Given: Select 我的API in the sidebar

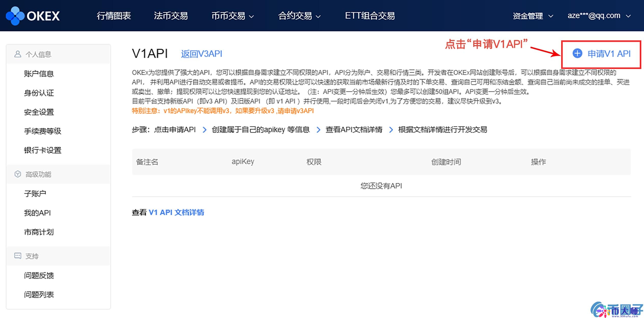Looking at the screenshot, I should click(37, 213).
